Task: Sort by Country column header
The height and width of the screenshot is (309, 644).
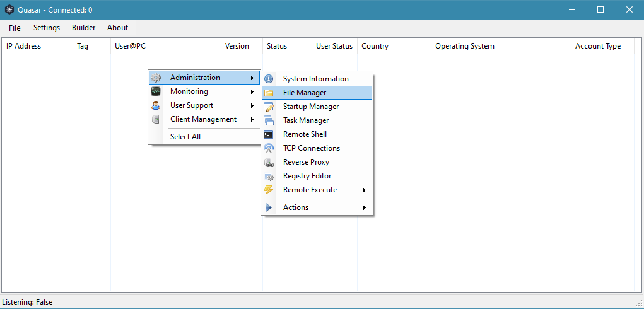Action: tap(394, 46)
